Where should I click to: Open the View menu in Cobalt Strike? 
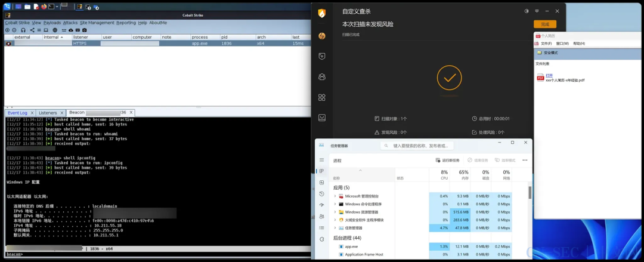coord(36,23)
